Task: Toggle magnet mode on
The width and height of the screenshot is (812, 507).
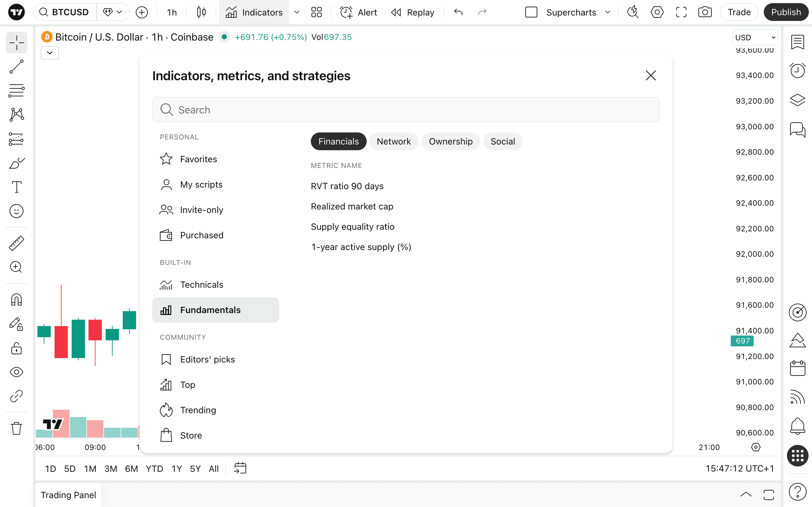Action: (16, 300)
